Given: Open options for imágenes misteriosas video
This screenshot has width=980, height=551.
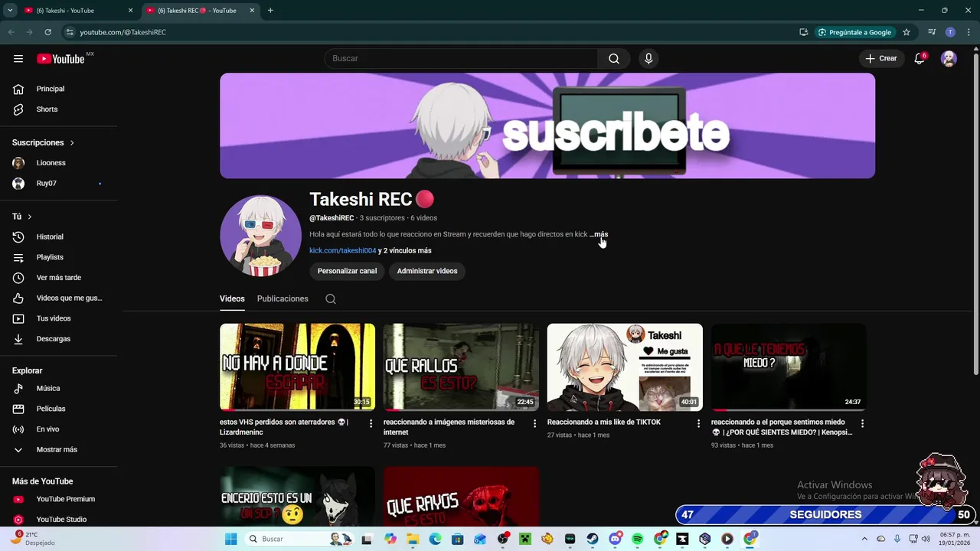Looking at the screenshot, I should coord(535,423).
